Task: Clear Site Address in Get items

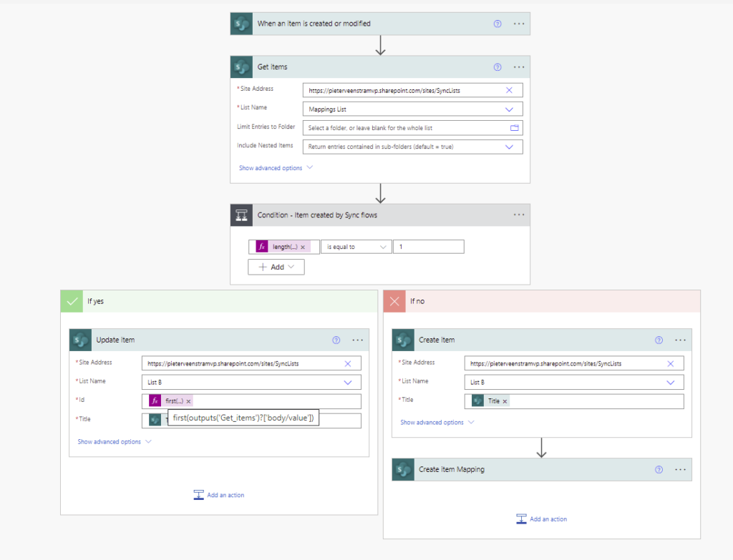Action: [509, 90]
